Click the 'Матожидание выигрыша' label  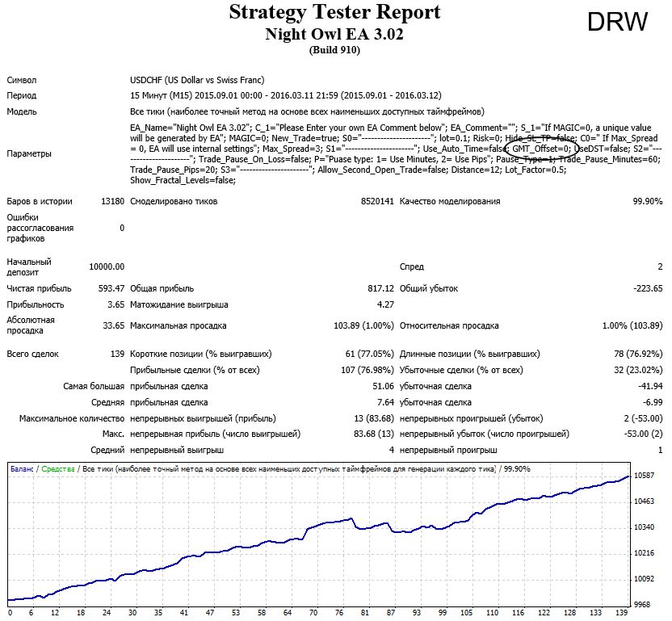[179, 305]
